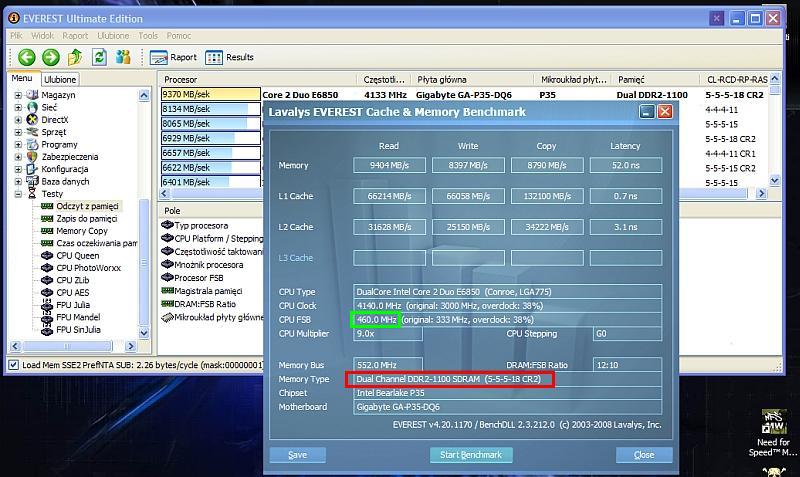Click Close button in benchmark dialog
Screen dimensions: 800x477
644,455
